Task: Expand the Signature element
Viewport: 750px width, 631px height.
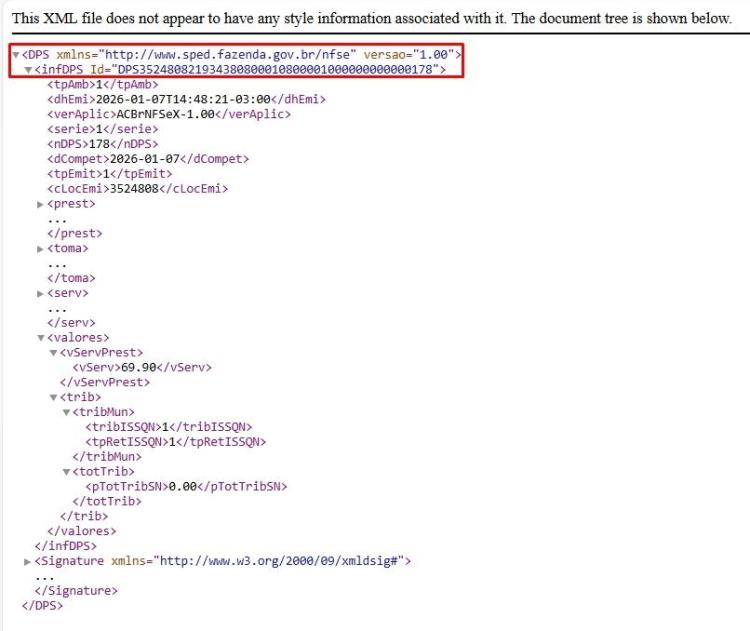Action: coord(28,562)
